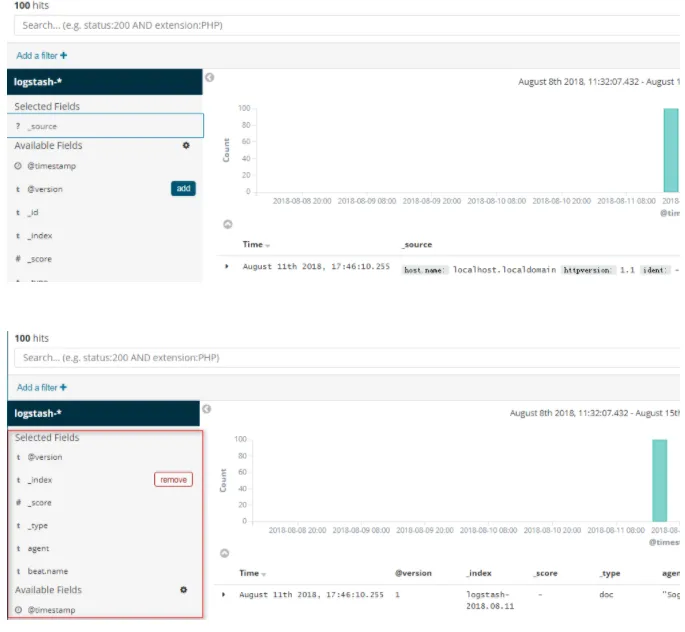This screenshot has height=632, width=685.
Task: Click the @version column header in lower table
Action: tap(413, 573)
